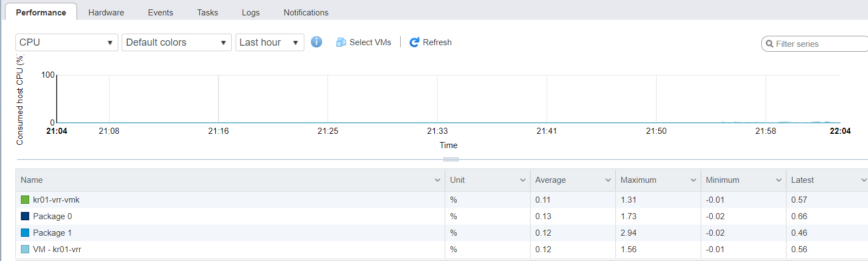Expand the Maximum column menu arrow
The height and width of the screenshot is (261, 868).
(694, 180)
